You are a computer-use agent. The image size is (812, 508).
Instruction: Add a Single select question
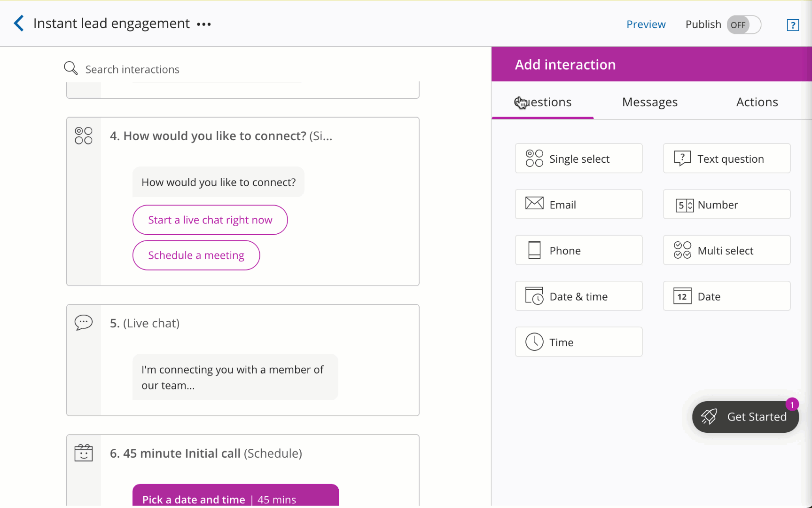[x=578, y=159]
